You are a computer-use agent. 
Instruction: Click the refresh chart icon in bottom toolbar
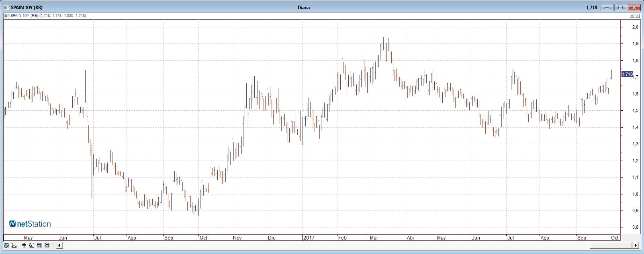pyautogui.click(x=6, y=245)
